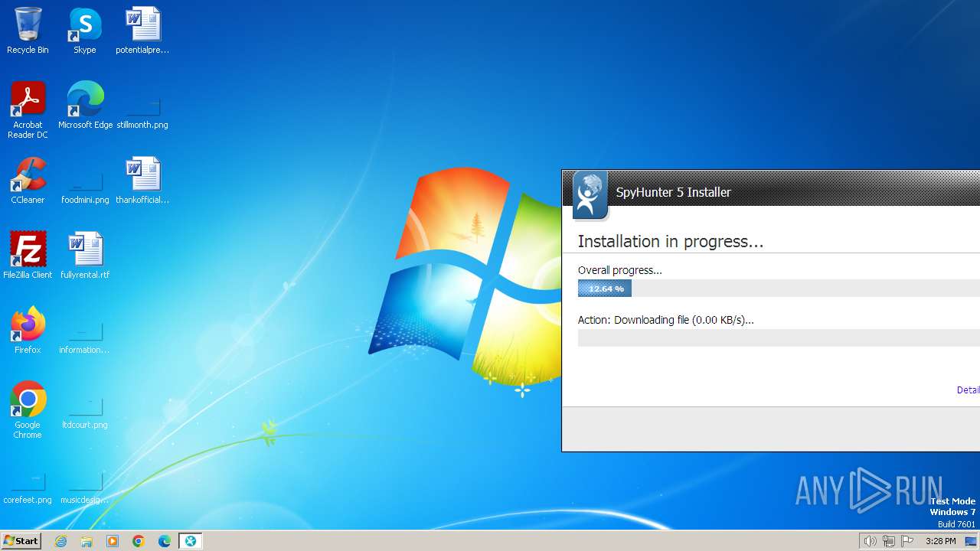The image size is (980, 551).
Task: Click the Action: Downloading file text
Action: pos(666,320)
